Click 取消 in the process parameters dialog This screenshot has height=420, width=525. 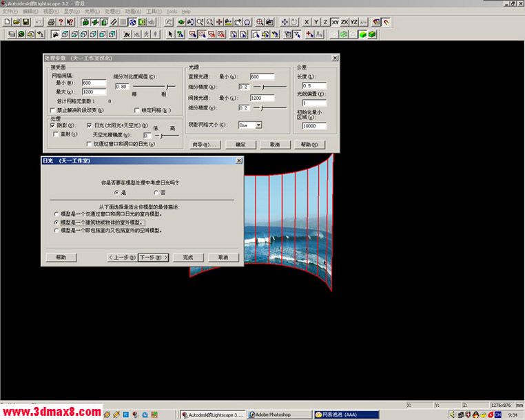coord(275,145)
